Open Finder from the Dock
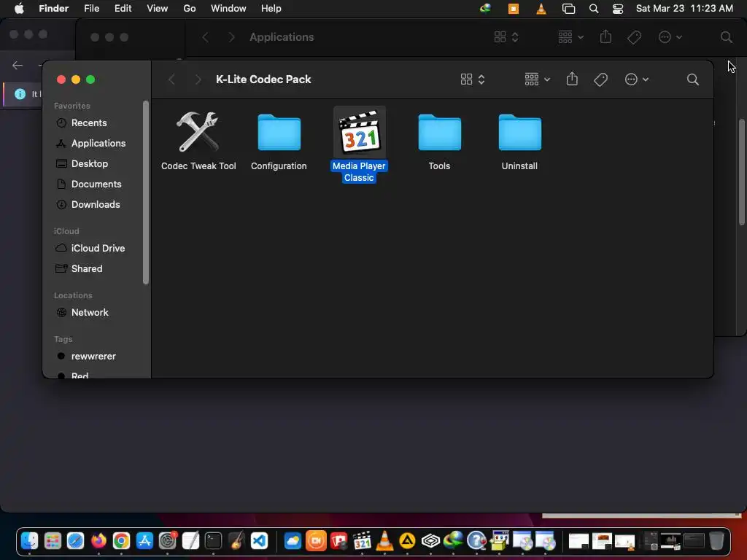 tap(29, 541)
